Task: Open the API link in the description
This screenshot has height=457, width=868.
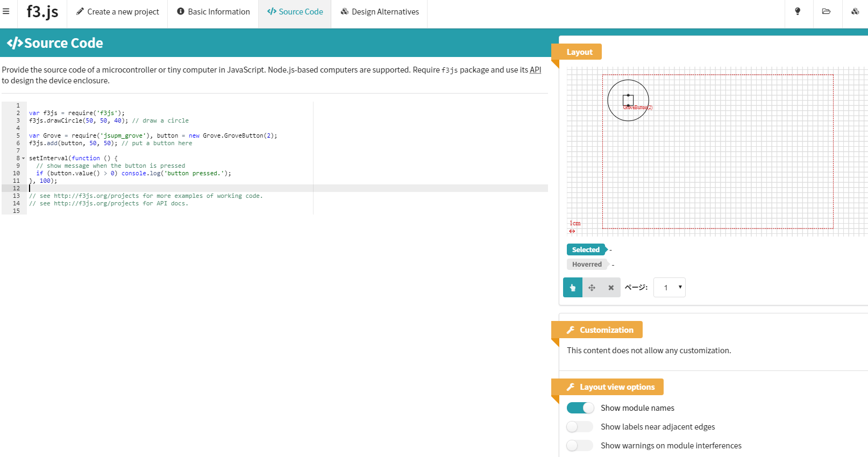Action: coord(535,70)
